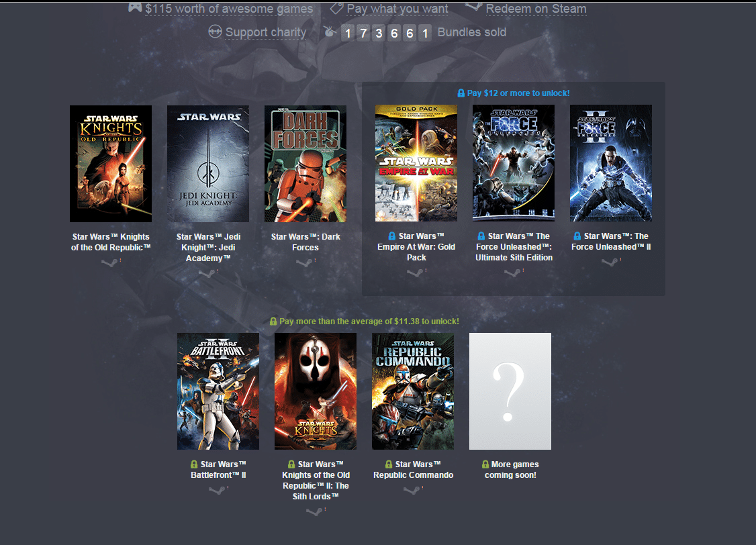Click the Steam icon under Force Unleashed II
Viewport: 756px width, 545px height.
[610, 262]
